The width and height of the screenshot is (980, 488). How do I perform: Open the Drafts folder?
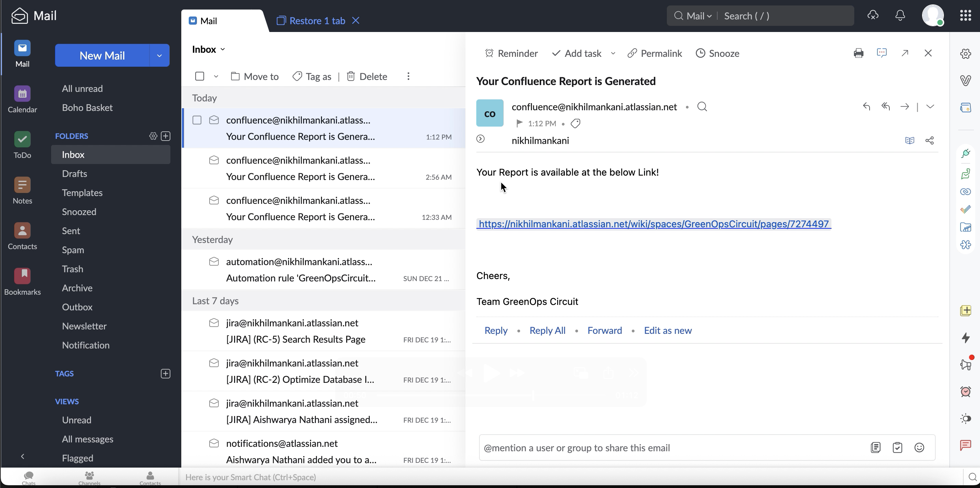(x=75, y=174)
